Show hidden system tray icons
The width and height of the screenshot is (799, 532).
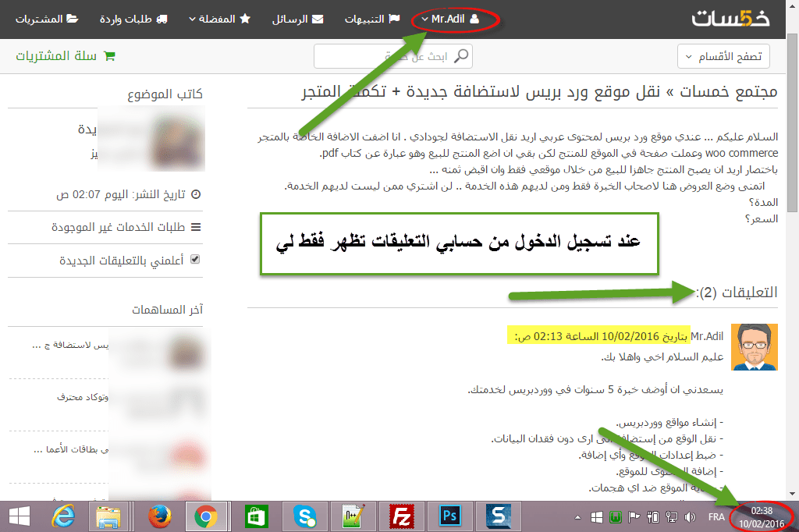pyautogui.click(x=577, y=516)
